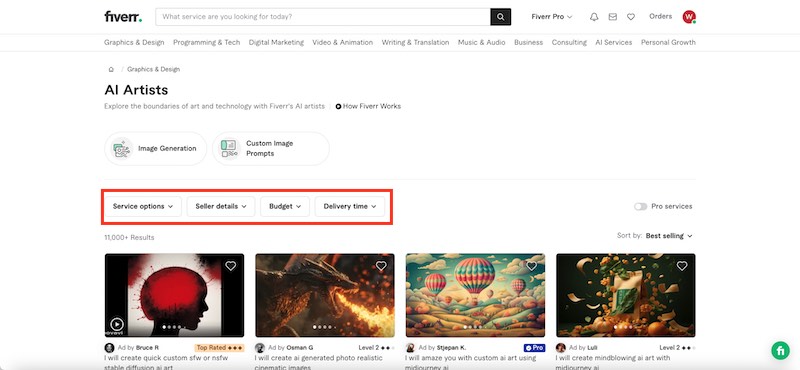Click the Custom Image Prompts icon
Image resolution: width=800 pixels, height=370 pixels.
tap(229, 149)
